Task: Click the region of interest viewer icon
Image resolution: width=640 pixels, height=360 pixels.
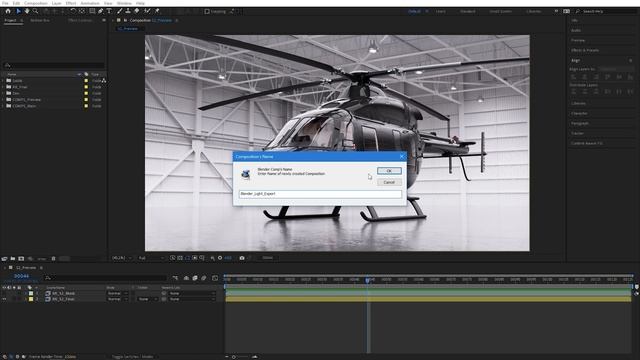Action: (x=195, y=258)
